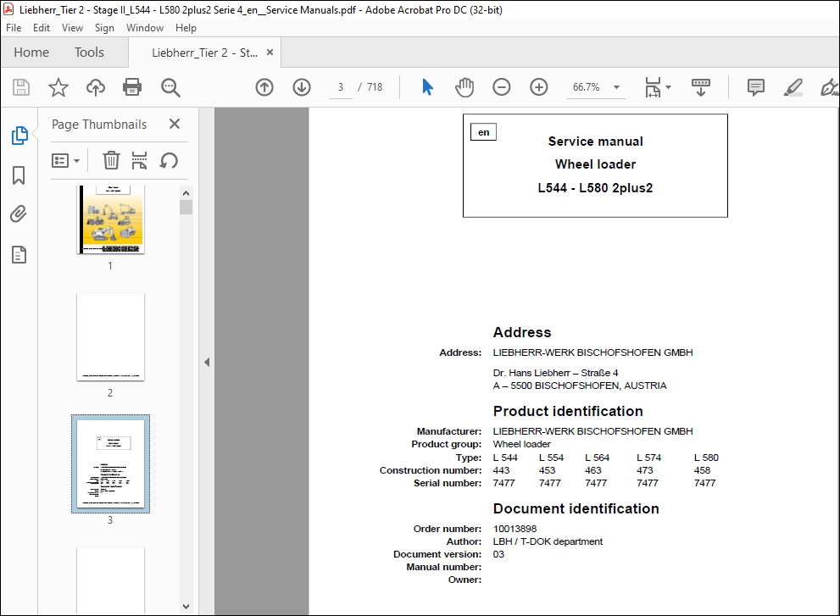Delete selected page with trash icon
Viewport: 840px width, 616px height.
[x=111, y=160]
